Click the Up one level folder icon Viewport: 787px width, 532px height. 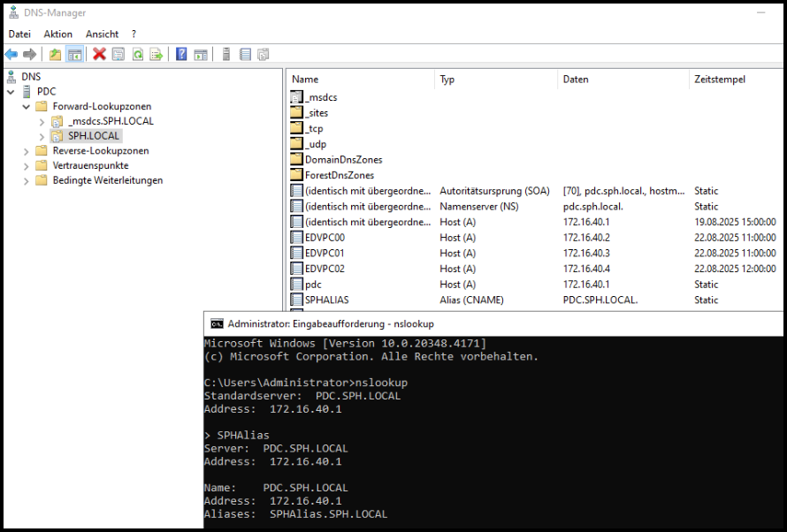tap(56, 55)
